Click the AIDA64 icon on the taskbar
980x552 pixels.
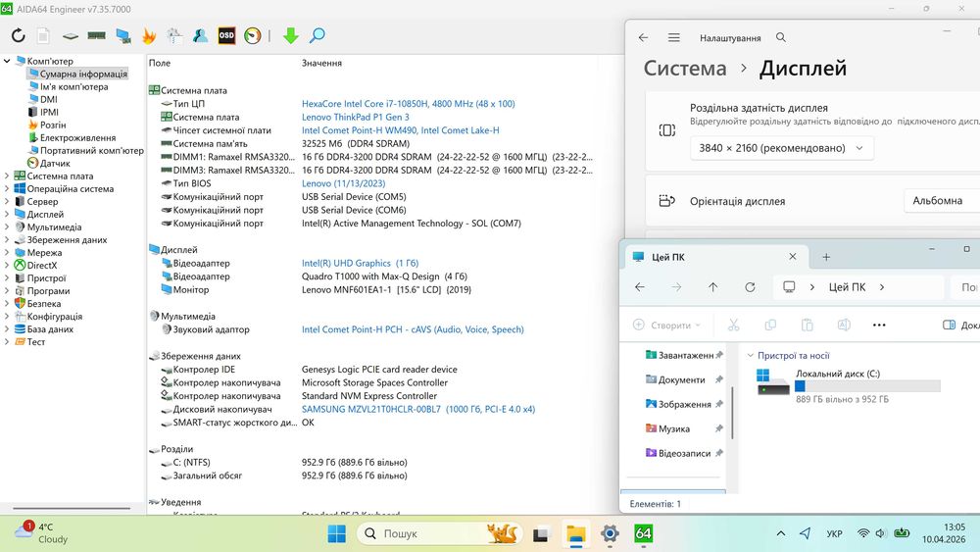tap(643, 534)
